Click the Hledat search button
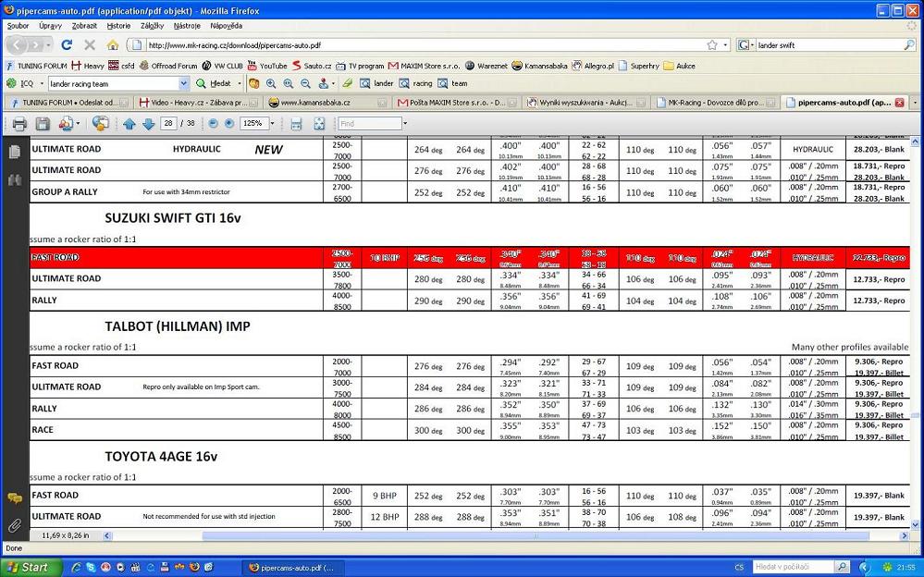Viewport: 924px width, 577px height. (215, 84)
